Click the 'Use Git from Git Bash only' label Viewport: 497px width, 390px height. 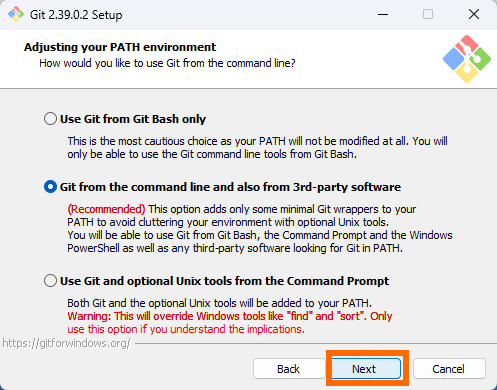pos(133,119)
